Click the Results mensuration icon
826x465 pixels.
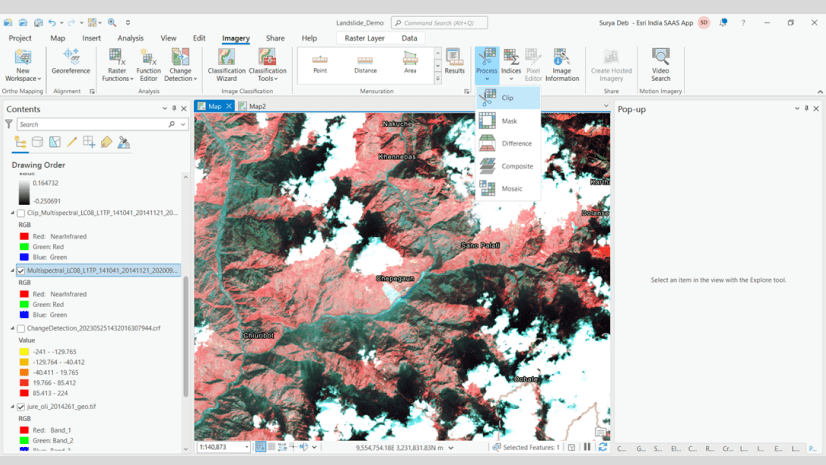point(454,62)
